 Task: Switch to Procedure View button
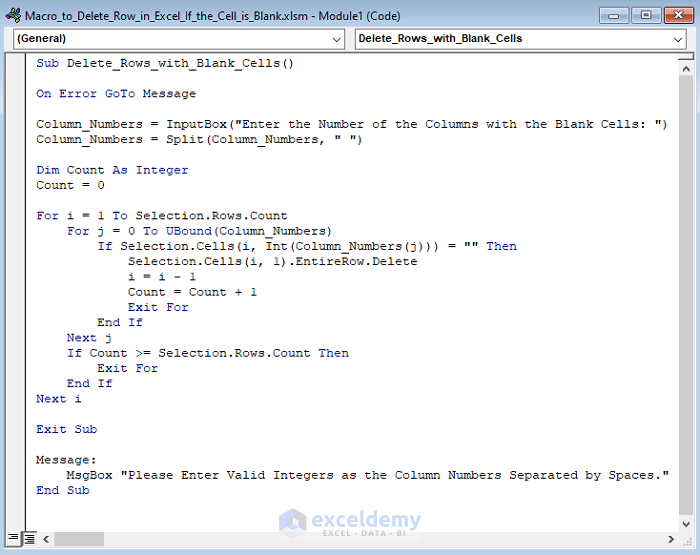[x=13, y=538]
